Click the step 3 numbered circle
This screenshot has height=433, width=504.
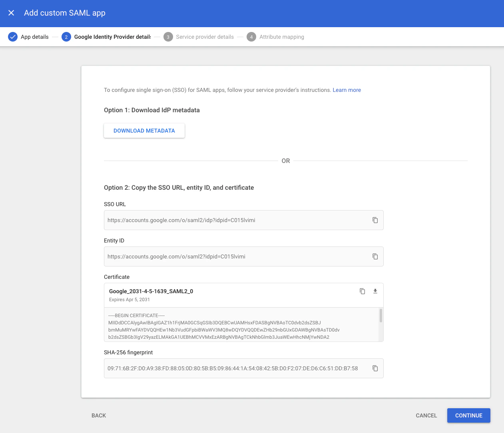168,37
